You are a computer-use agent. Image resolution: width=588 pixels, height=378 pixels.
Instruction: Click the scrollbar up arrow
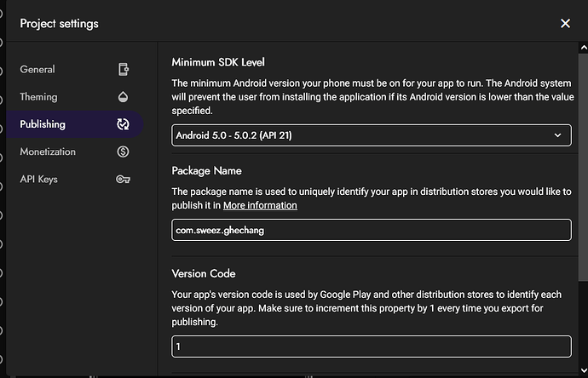point(584,48)
